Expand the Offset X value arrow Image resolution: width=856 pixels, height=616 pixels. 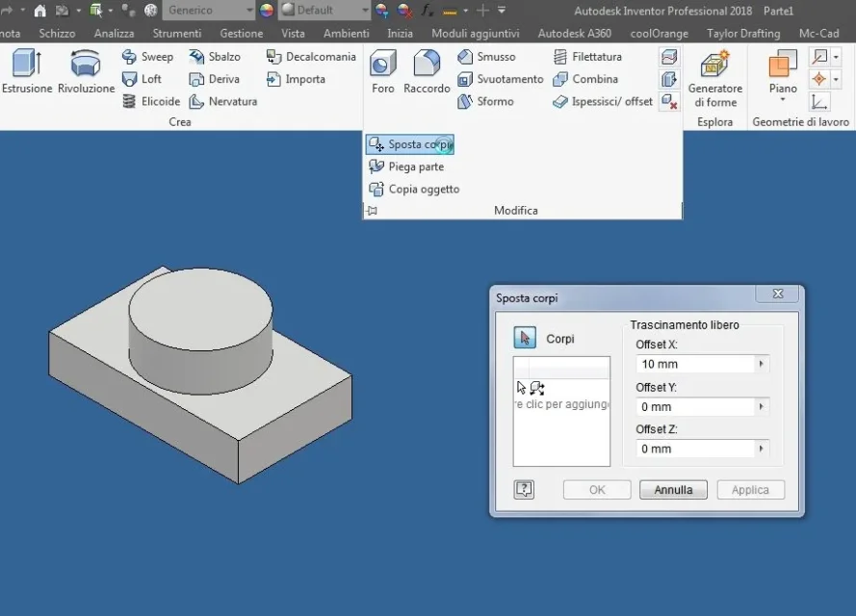762,364
